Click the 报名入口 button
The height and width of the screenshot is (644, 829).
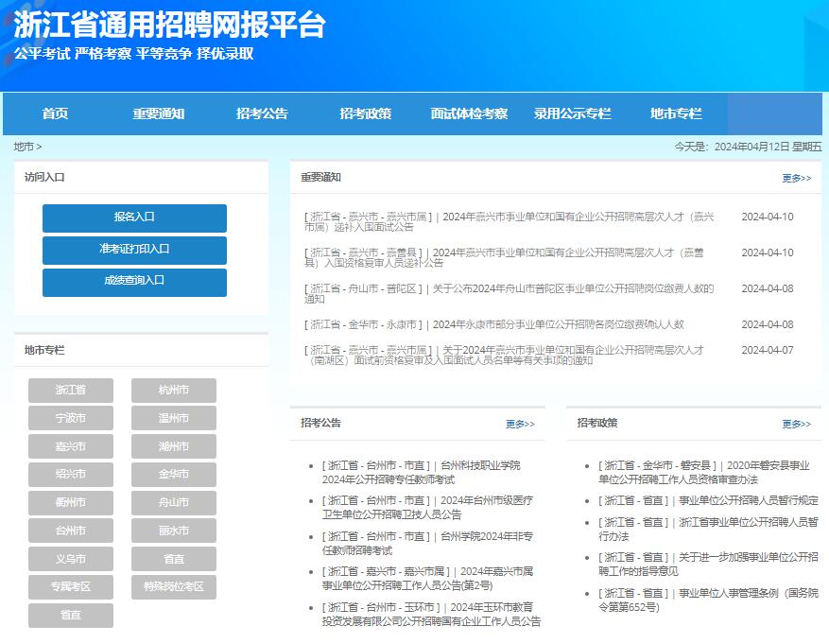tap(132, 218)
